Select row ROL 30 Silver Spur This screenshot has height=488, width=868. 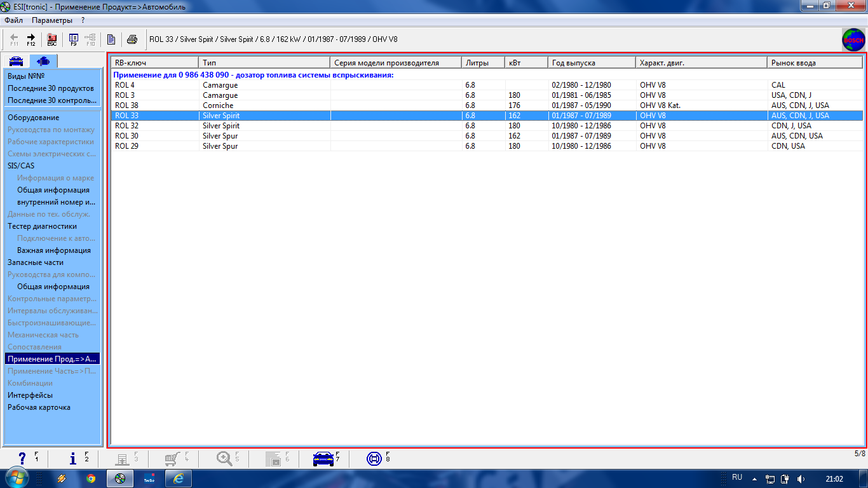(x=487, y=136)
